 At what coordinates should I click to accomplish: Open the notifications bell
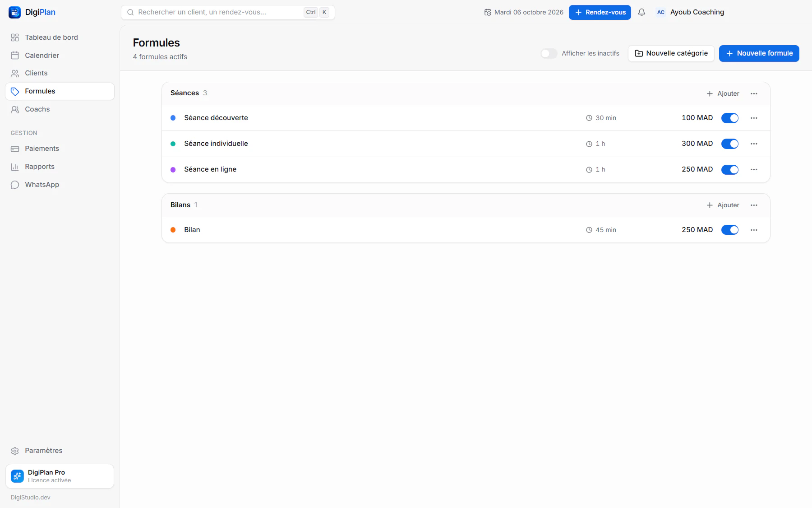tap(641, 12)
